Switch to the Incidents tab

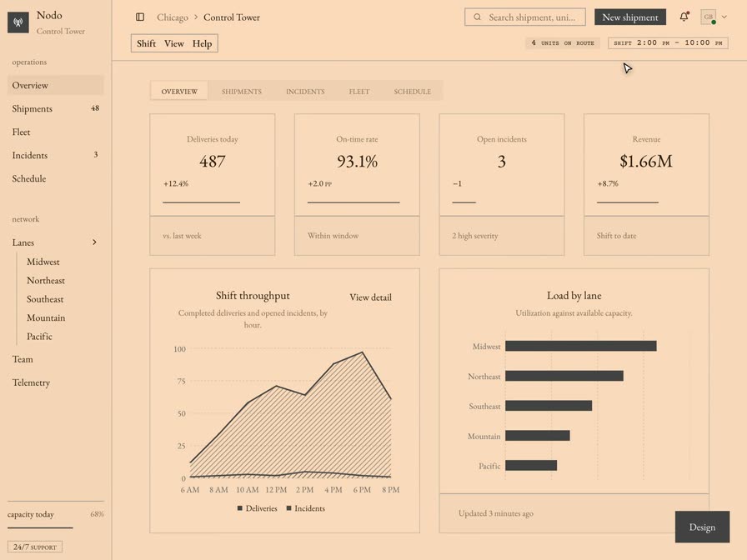[305, 91]
